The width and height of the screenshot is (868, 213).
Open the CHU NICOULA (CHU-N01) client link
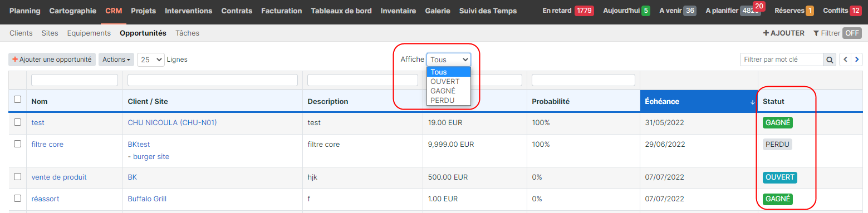[x=172, y=122]
